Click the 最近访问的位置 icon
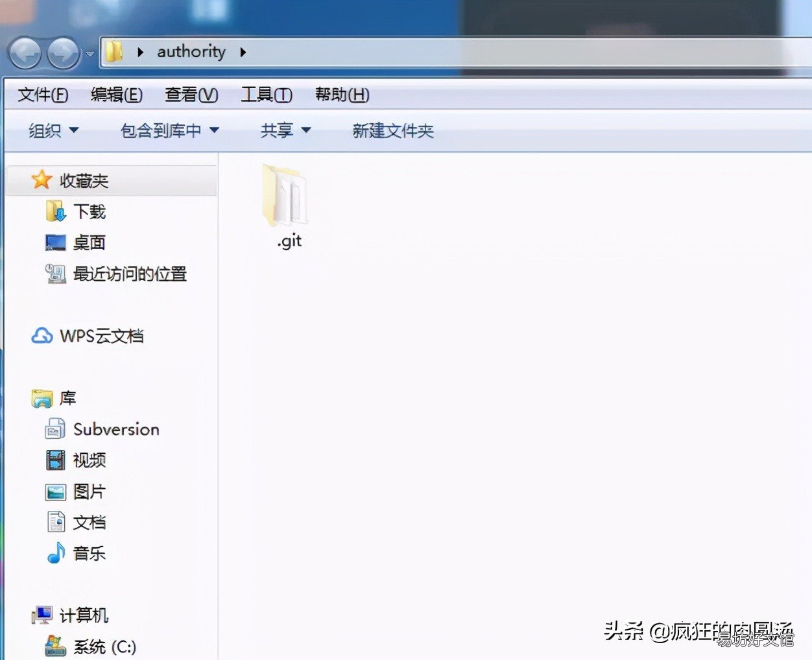The image size is (812, 660). [56, 274]
